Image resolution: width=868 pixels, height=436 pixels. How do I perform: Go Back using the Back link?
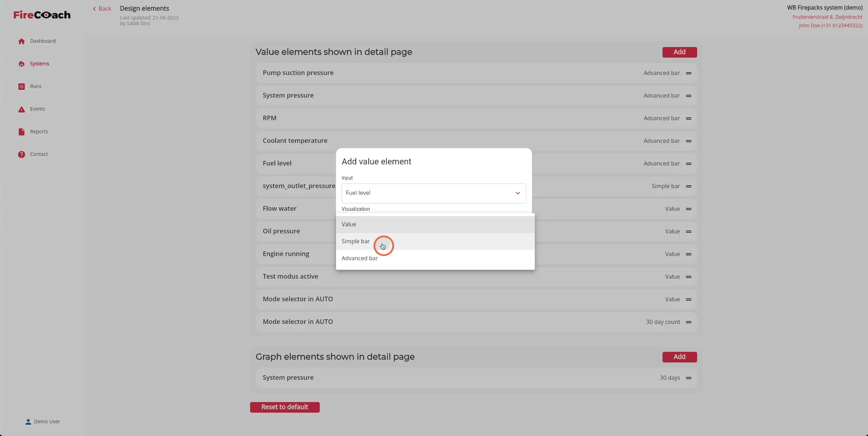click(102, 9)
